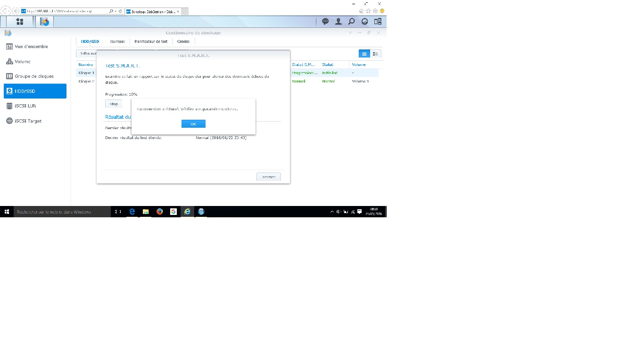This screenshot has height=362, width=644.
Task: Show hidden system tray icons
Action: click(x=332, y=212)
